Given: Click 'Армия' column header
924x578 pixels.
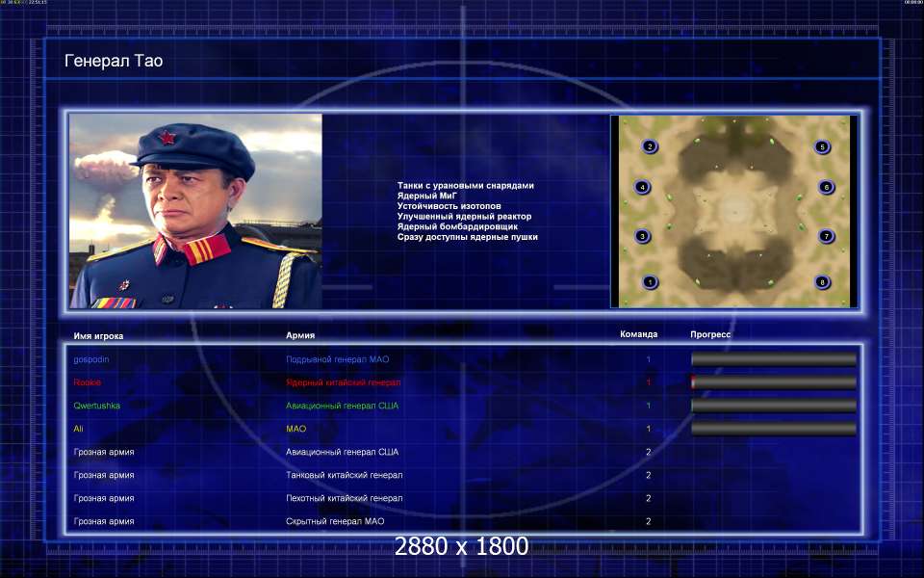Looking at the screenshot, I should point(300,335).
